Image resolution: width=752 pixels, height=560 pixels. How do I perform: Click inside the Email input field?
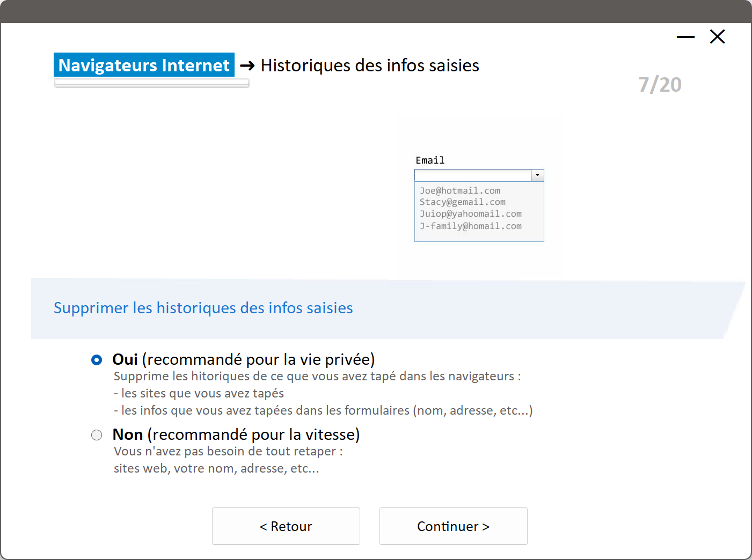pos(472,175)
